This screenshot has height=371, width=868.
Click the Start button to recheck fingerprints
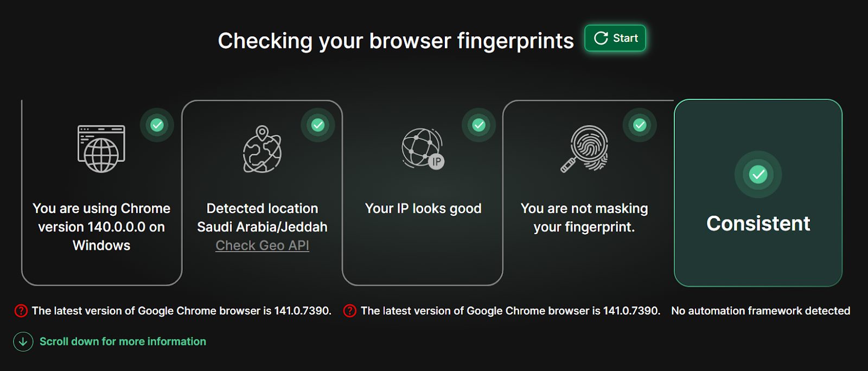pos(615,38)
